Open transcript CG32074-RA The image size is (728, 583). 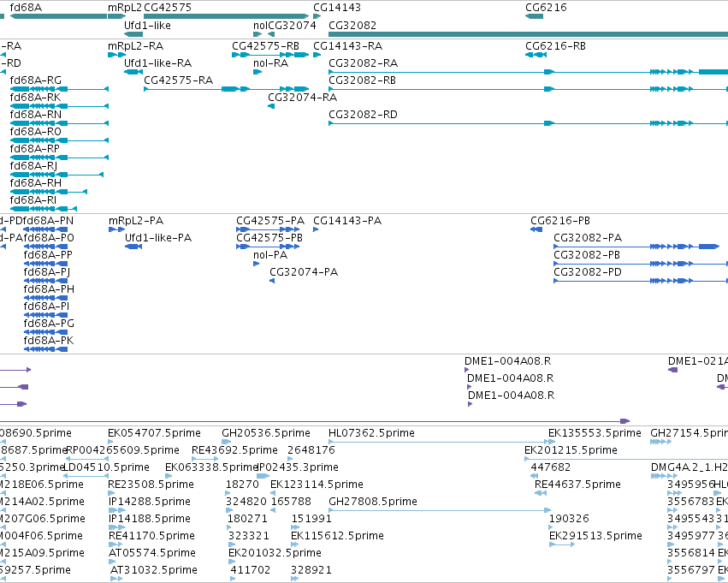click(271, 106)
